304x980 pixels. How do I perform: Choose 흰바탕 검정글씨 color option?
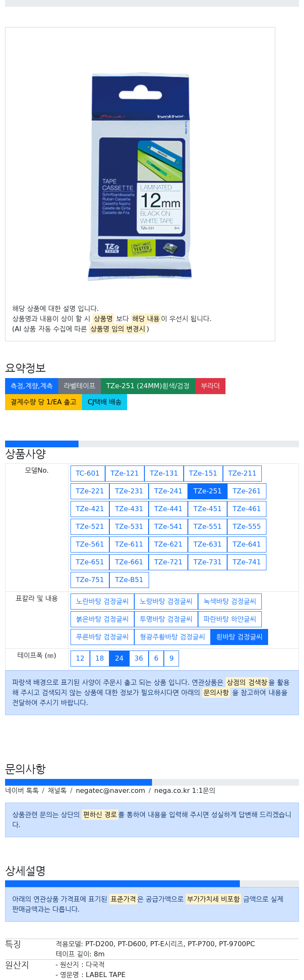pos(239,637)
